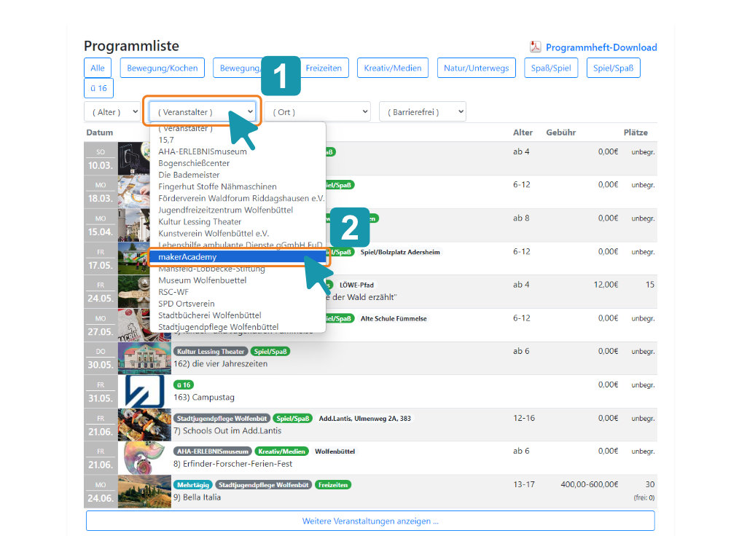
Task: Click the green Kreativ/Medien tag badge
Action: coord(281,451)
